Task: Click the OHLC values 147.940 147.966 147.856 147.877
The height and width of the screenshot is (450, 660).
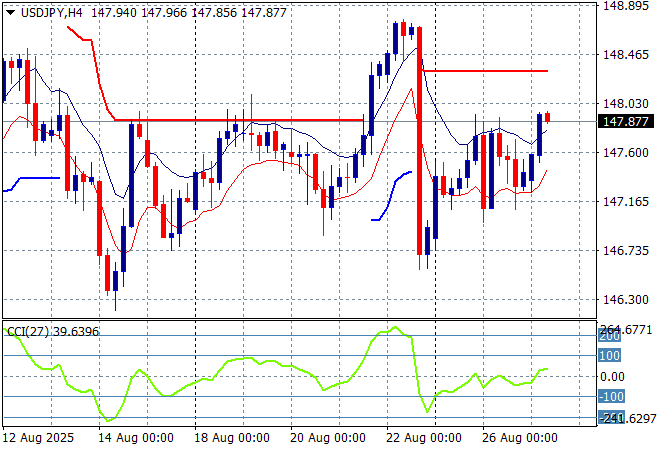Action: (189, 13)
